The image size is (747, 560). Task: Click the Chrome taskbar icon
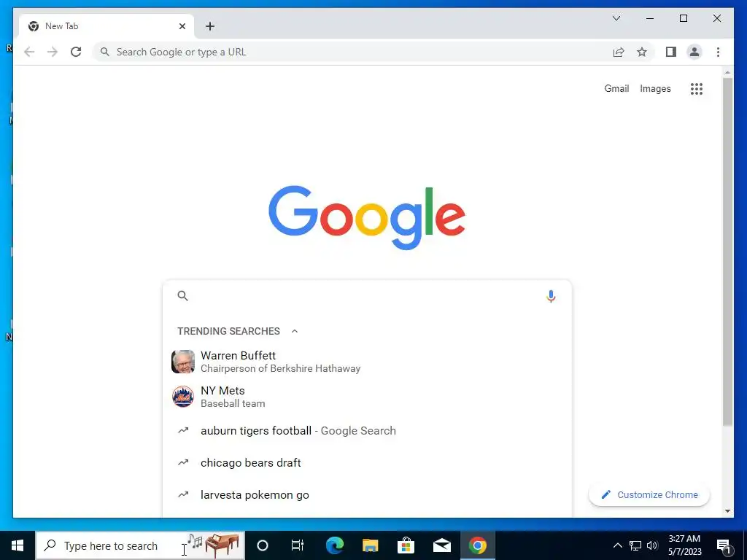[x=477, y=545]
